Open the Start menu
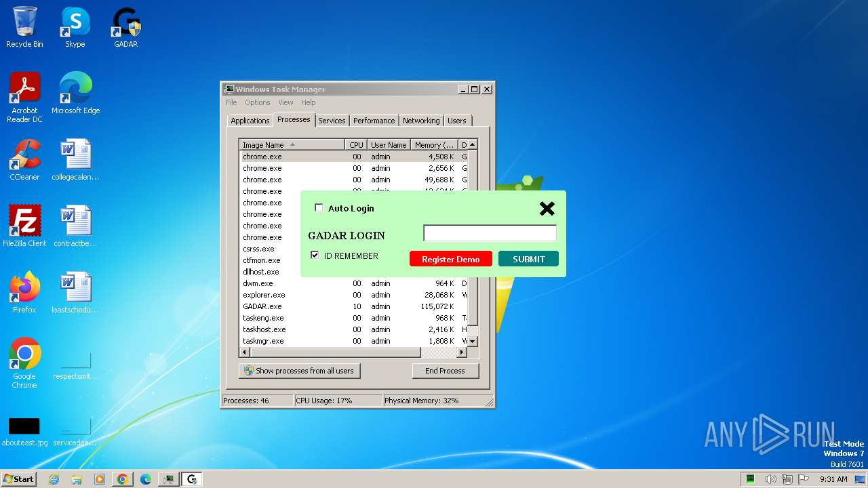 point(18,479)
